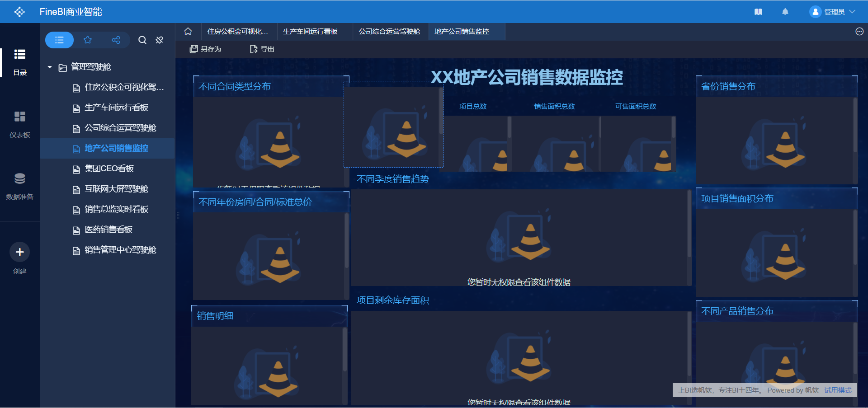The height and width of the screenshot is (408, 868).
Task: Click the page icon beside 生产车间运行看板
Action: click(x=76, y=108)
